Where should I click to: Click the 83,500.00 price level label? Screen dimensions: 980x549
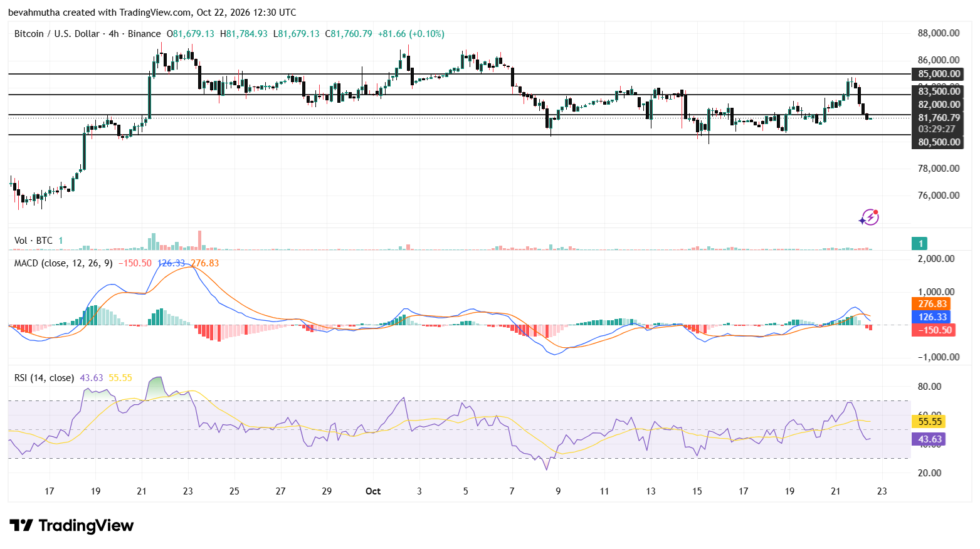point(938,91)
